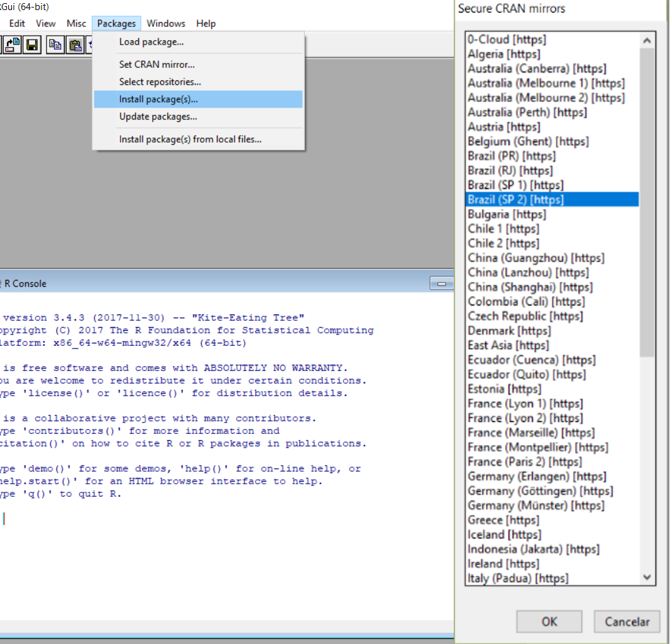Open Set CRAN mirror... option

(157, 65)
